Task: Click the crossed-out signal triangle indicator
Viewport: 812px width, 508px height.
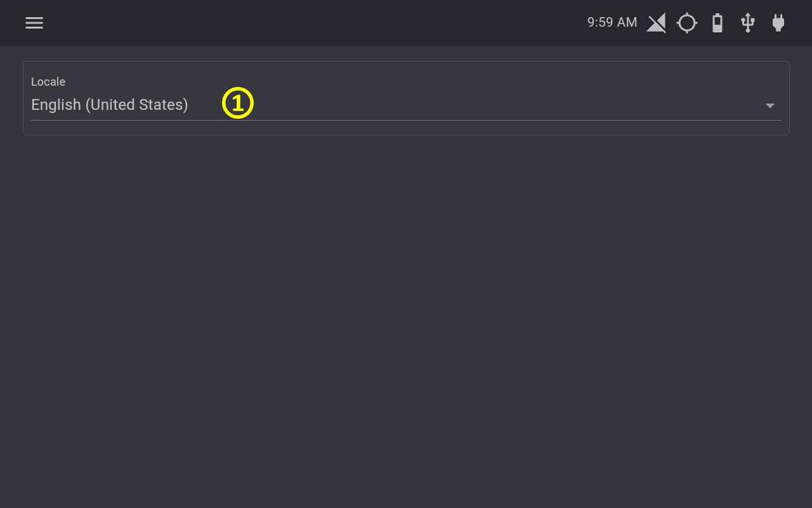Action: tap(657, 23)
